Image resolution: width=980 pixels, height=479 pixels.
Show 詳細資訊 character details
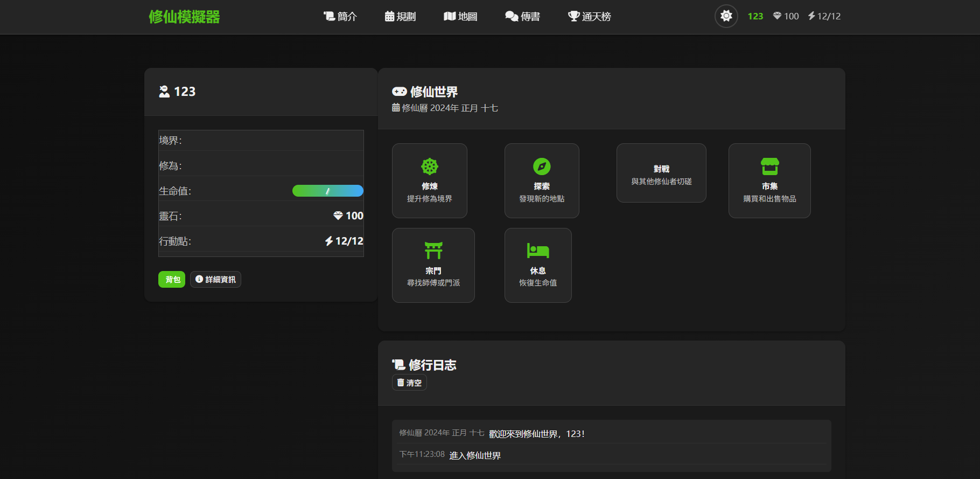pos(215,279)
